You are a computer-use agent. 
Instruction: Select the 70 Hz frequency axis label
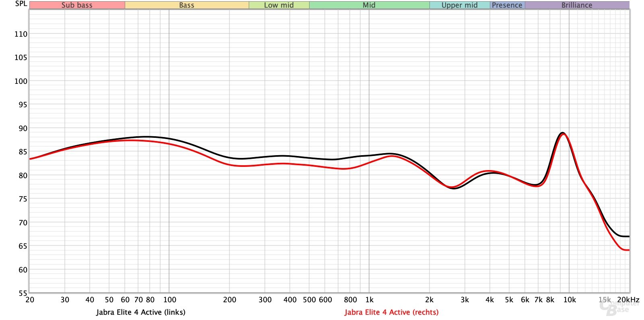coord(138,299)
